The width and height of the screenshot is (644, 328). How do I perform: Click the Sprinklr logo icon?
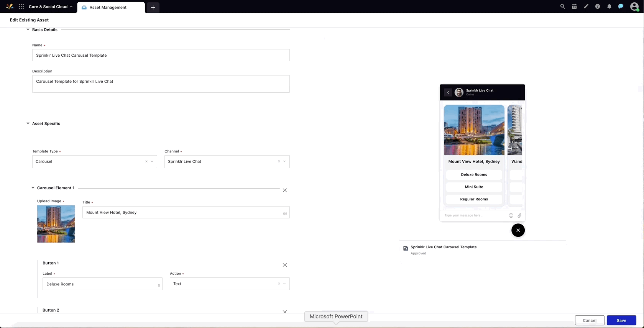pyautogui.click(x=10, y=7)
